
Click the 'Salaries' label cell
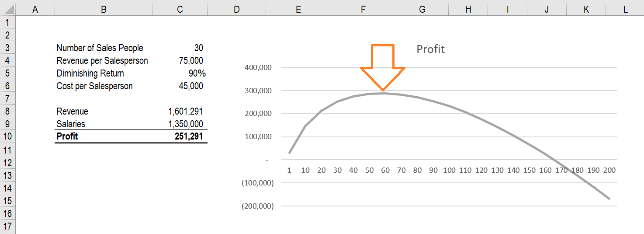point(71,124)
